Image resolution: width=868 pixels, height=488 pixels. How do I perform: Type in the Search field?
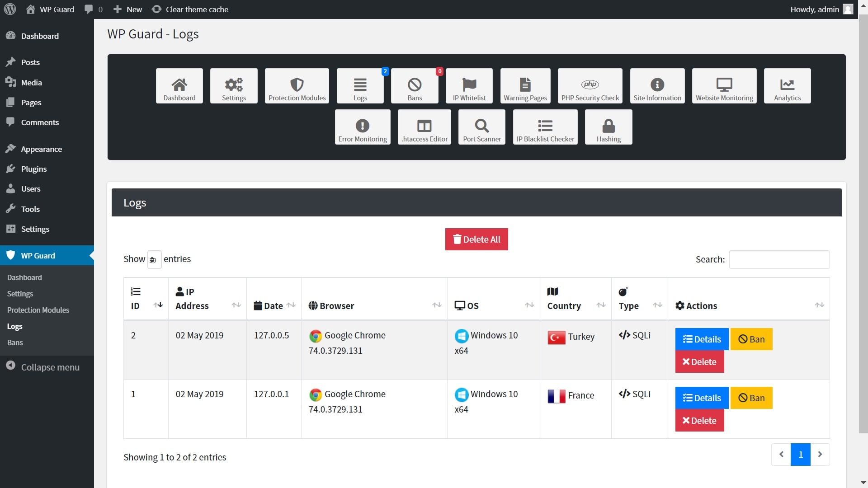point(779,259)
